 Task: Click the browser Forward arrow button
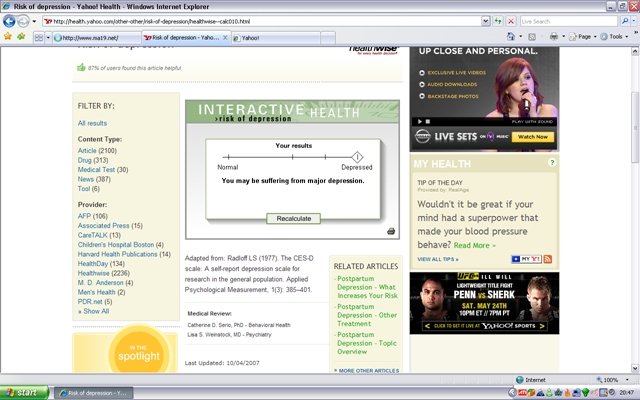click(23, 21)
